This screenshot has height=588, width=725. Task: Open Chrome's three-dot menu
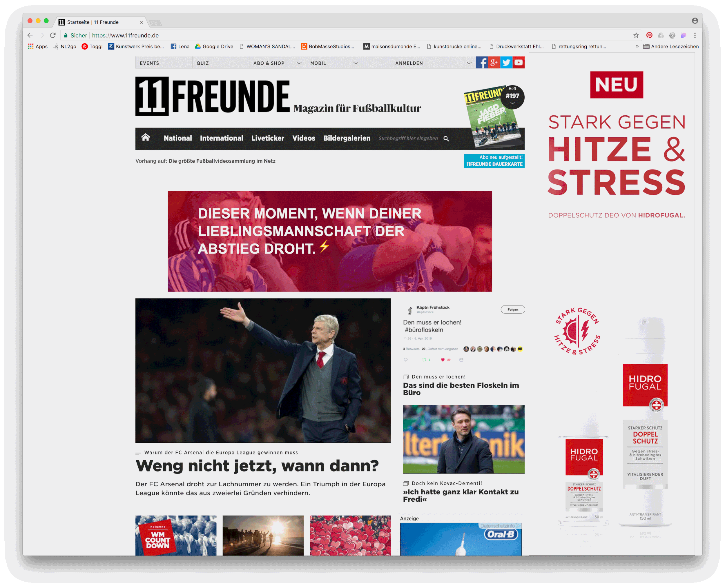point(695,35)
